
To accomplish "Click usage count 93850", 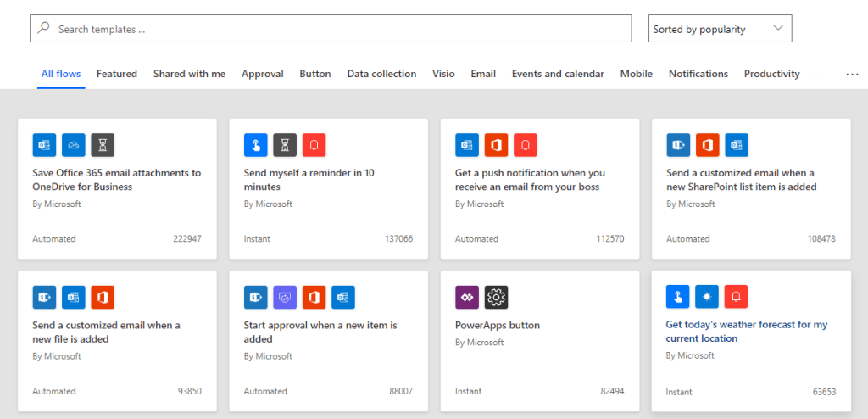I will click(x=189, y=391).
